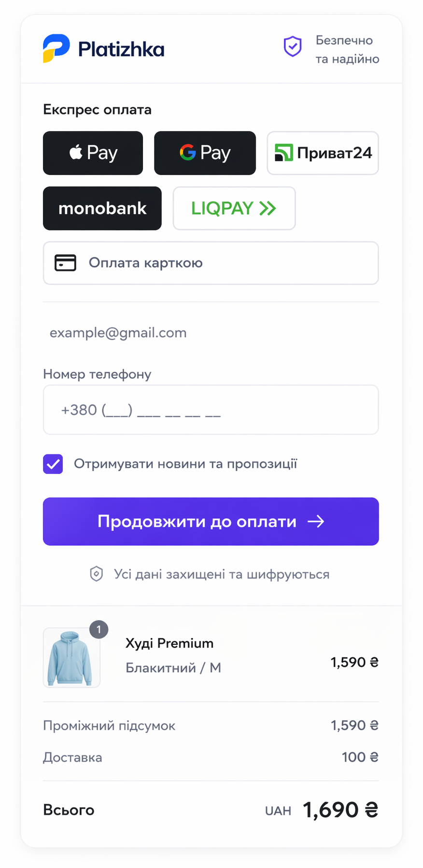Click the Худі Premium product name

169,643
